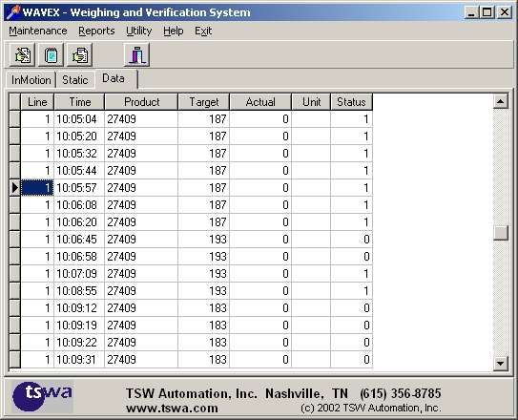Click the vertical scrollbar thumb
The width and height of the screenshot is (518, 420).
click(501, 233)
